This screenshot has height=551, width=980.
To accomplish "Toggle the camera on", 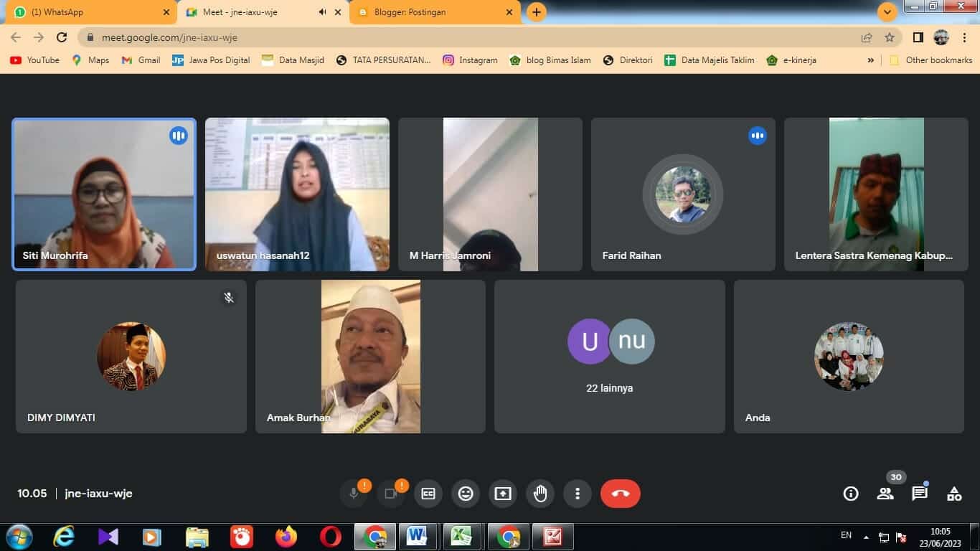I will (391, 494).
